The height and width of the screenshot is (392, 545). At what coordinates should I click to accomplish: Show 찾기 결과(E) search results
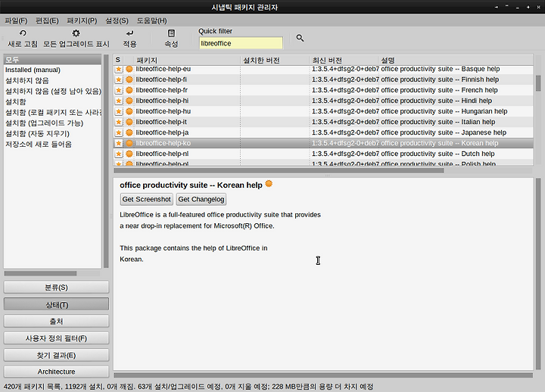(56, 355)
